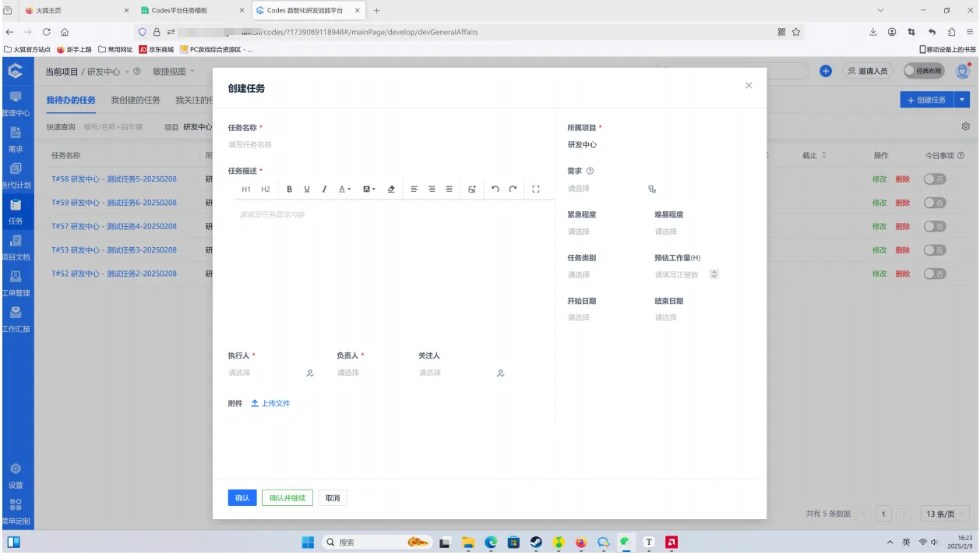Click the 邀请人员 button

[868, 71]
